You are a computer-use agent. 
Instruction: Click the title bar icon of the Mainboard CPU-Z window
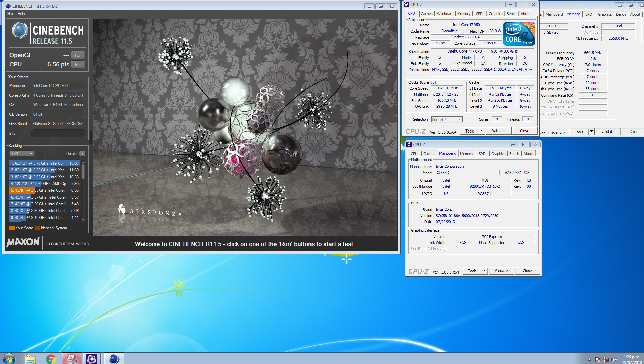point(409,144)
